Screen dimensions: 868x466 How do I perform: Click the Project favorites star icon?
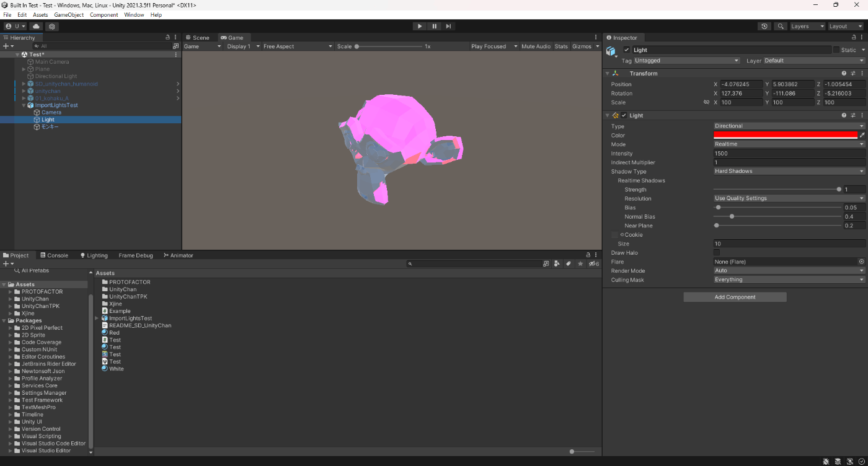580,263
